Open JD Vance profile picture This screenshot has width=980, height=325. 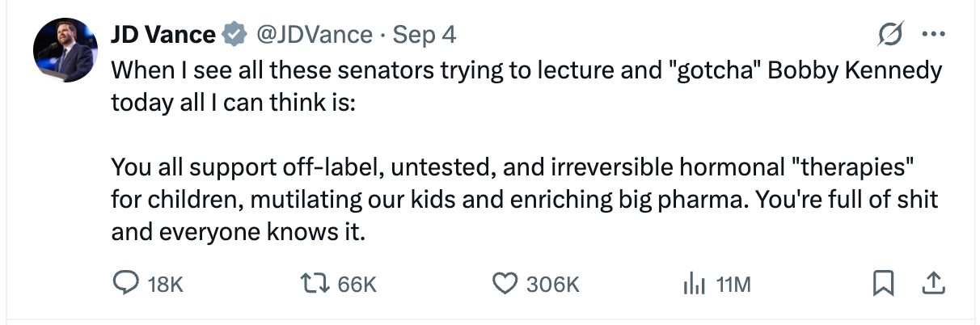click(64, 49)
